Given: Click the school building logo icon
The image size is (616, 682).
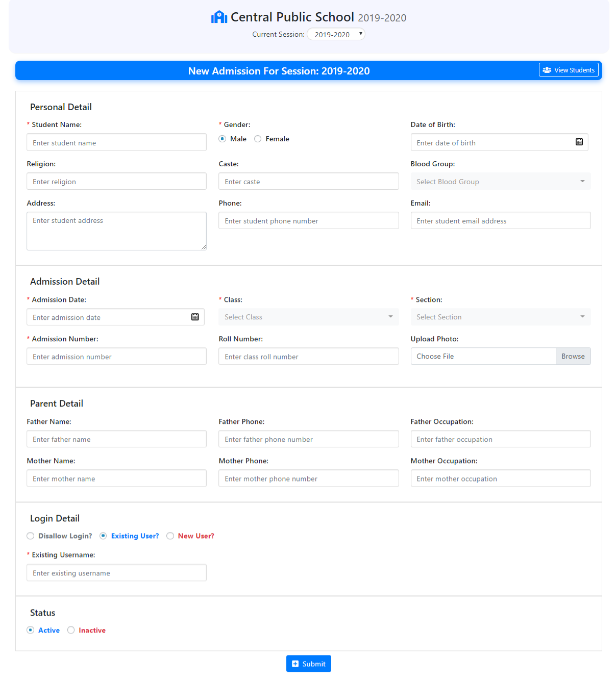Looking at the screenshot, I should tap(218, 16).
